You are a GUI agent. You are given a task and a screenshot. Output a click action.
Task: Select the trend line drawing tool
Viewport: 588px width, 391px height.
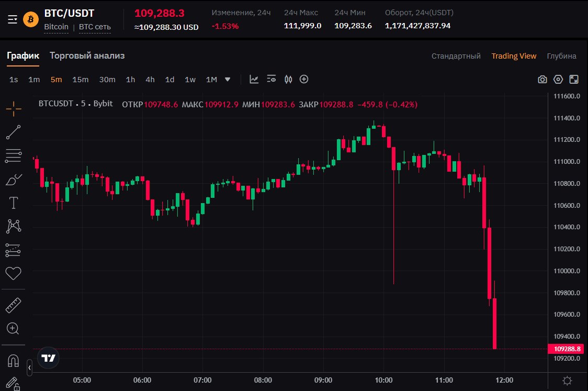14,132
